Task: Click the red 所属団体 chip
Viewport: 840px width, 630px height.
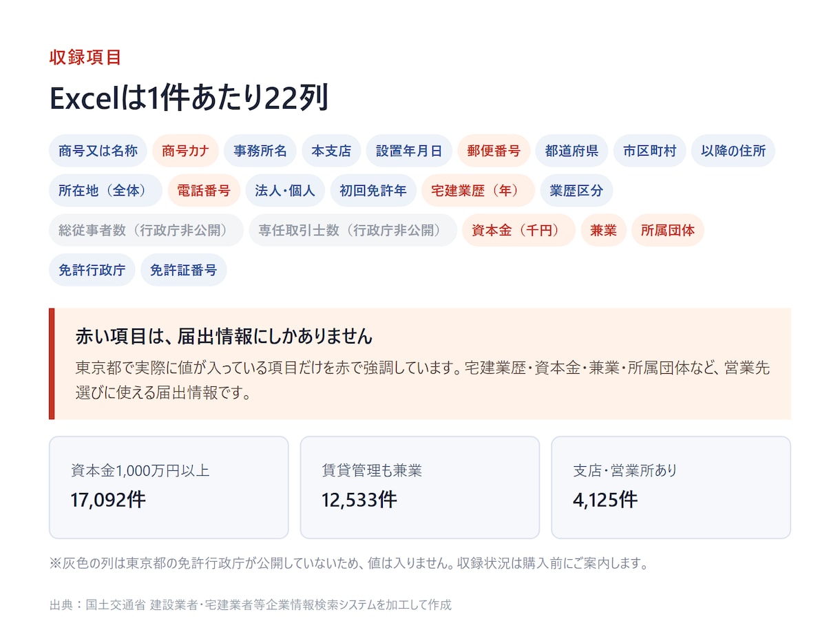Action: pos(668,230)
